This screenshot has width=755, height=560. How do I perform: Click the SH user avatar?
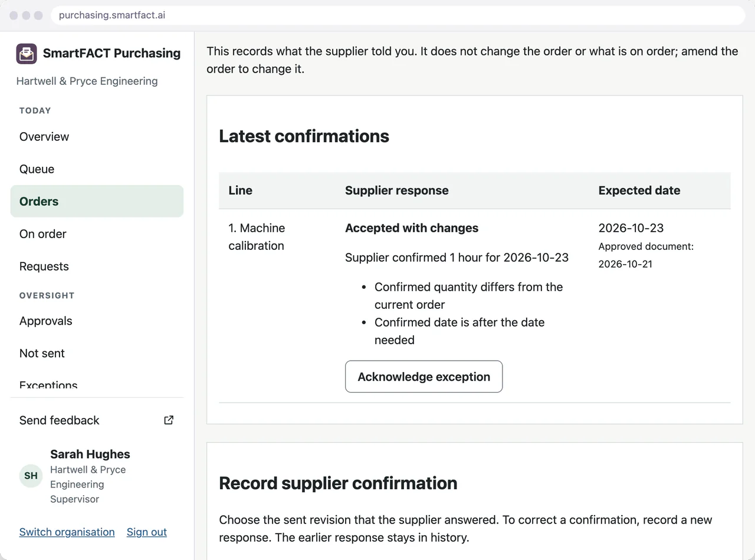pyautogui.click(x=31, y=476)
